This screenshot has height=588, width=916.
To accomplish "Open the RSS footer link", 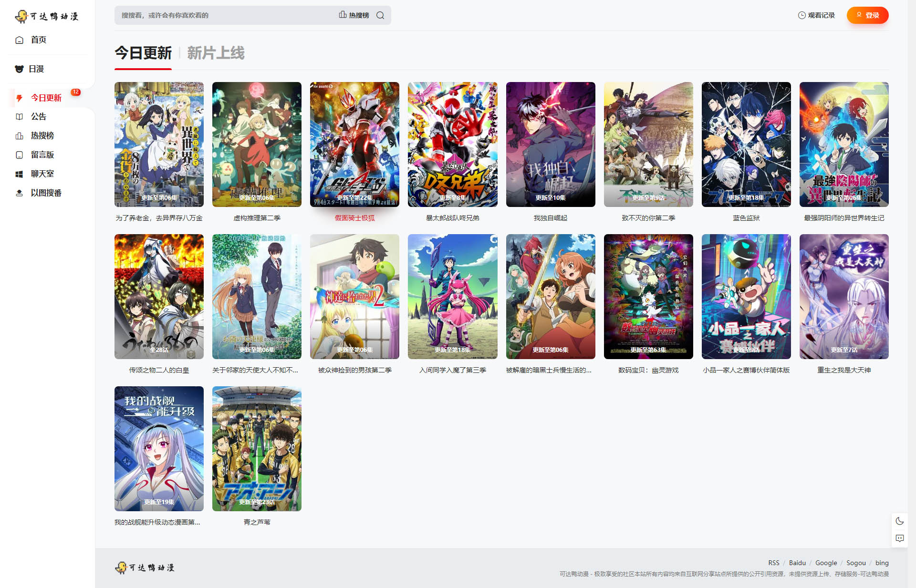I will tap(773, 563).
